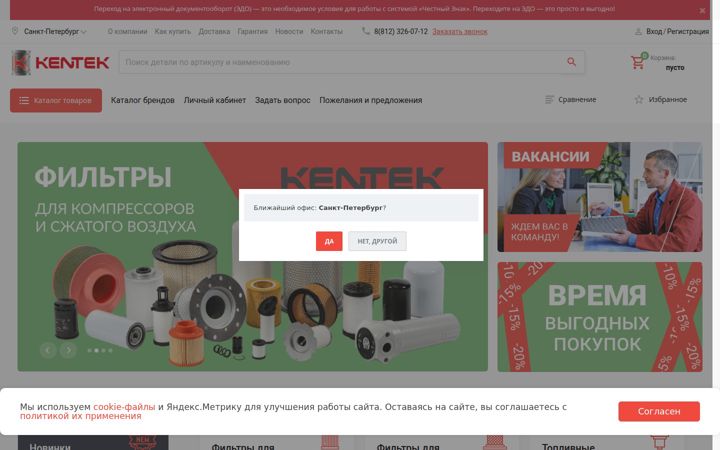Open Задать вопрос
The height and width of the screenshot is (450, 720).
[x=282, y=100]
